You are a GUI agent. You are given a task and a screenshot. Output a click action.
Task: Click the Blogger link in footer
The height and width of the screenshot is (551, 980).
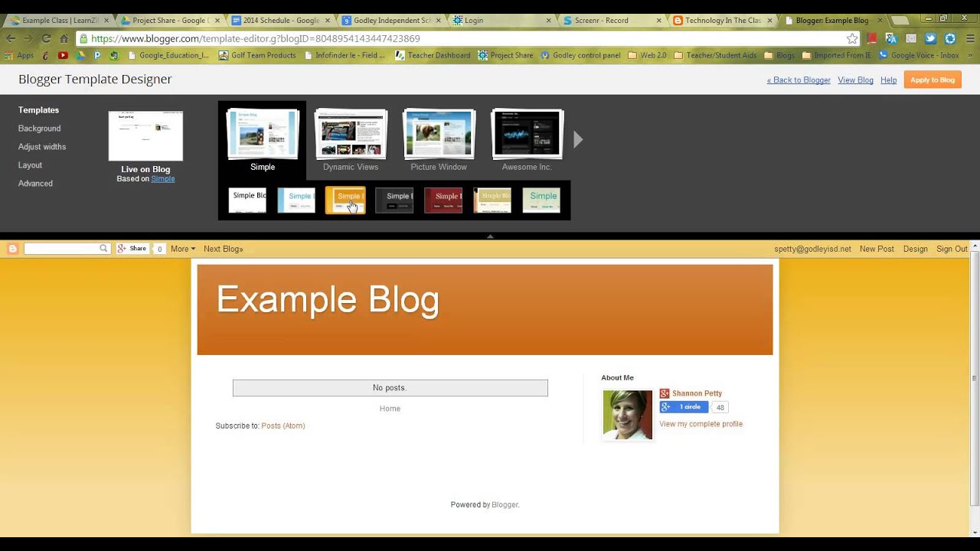click(x=505, y=505)
